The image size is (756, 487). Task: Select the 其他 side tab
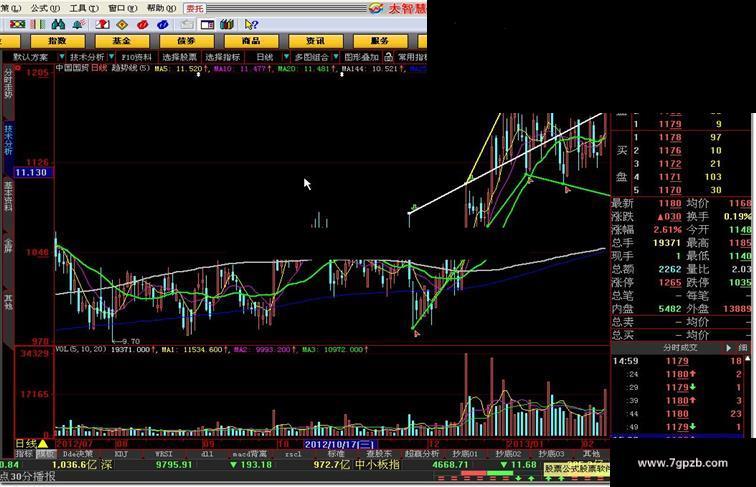[8, 302]
